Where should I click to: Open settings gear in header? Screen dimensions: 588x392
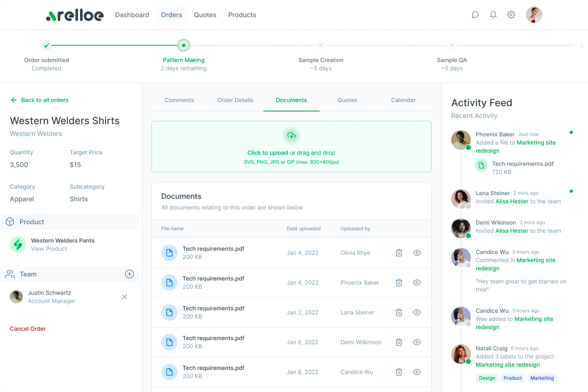pos(511,15)
